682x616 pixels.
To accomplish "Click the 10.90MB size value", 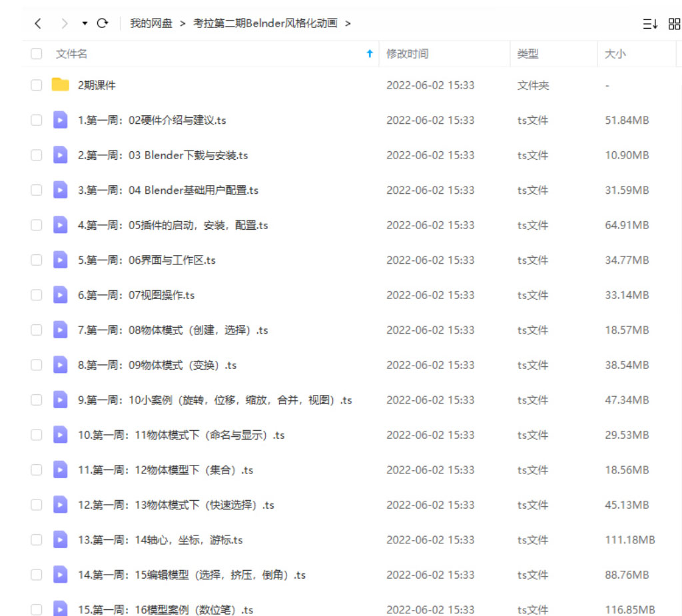I will click(627, 155).
